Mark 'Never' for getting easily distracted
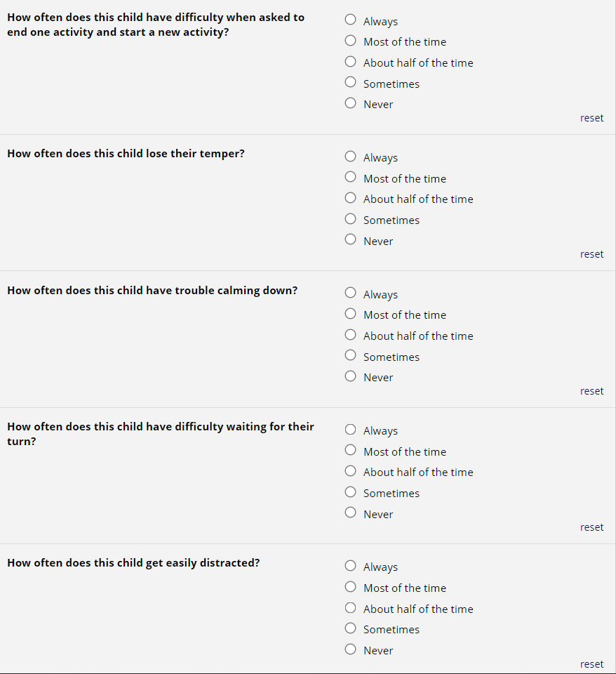 pos(351,649)
